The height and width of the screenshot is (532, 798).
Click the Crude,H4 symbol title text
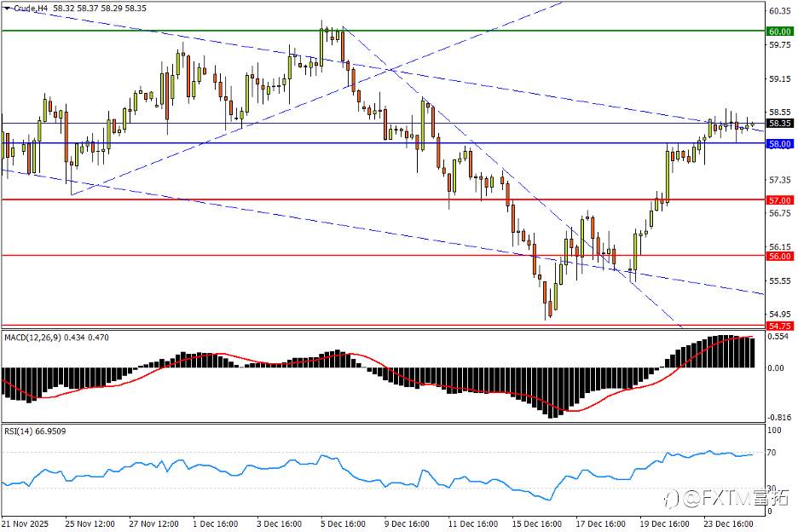coord(30,9)
